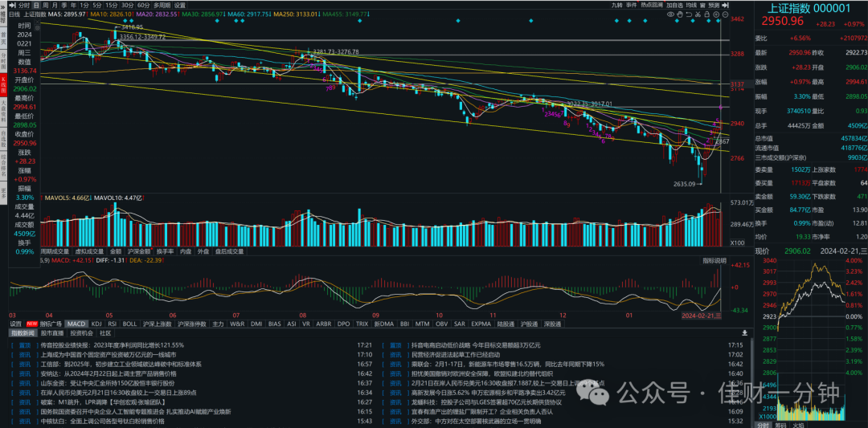Open 指标广场 indicator marketplace
Viewport: 868px width, 428px height.
pos(51,324)
